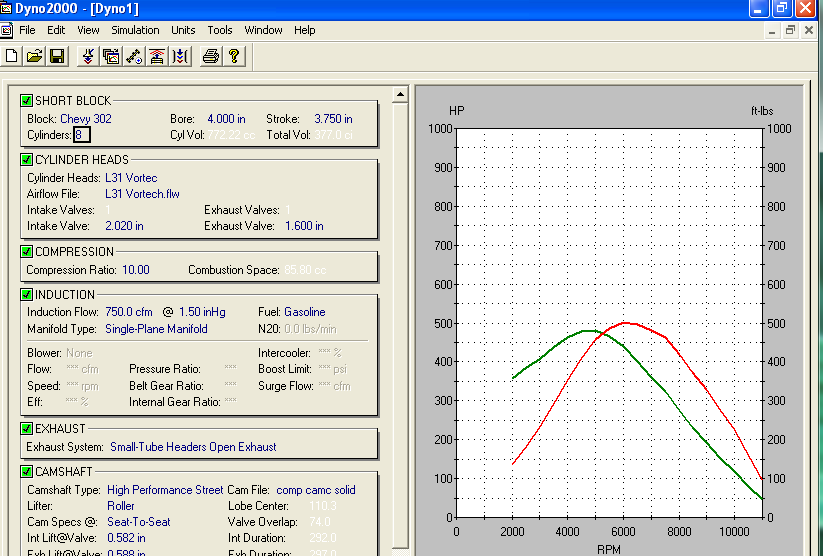Click the down arrows between brackets toolbar icon

pyautogui.click(x=180, y=56)
